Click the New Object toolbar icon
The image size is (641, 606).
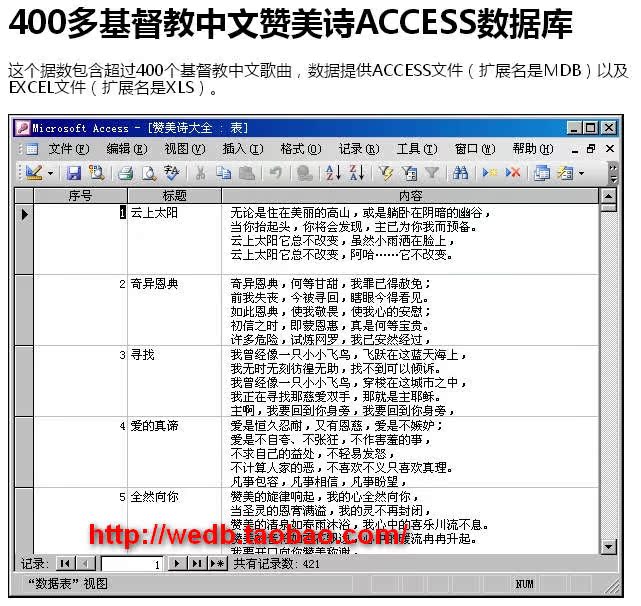[x=565, y=173]
